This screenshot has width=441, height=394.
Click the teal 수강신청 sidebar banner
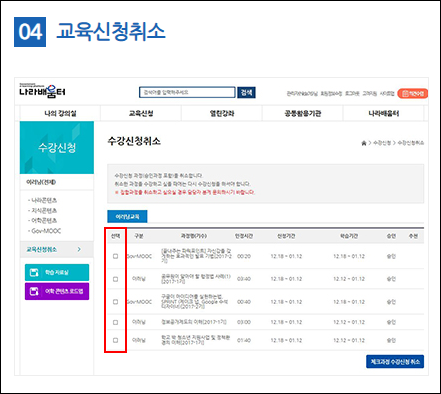coord(57,147)
